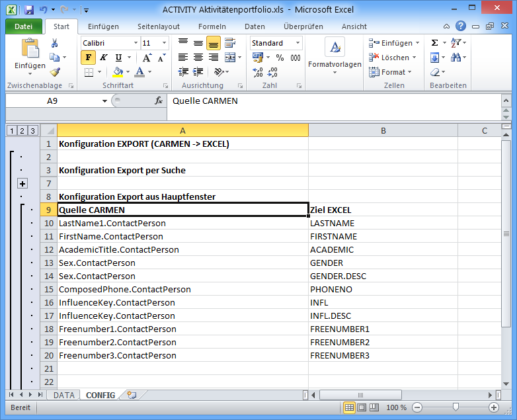
Task: Switch to the DATA sheet tab
Action: (x=64, y=395)
